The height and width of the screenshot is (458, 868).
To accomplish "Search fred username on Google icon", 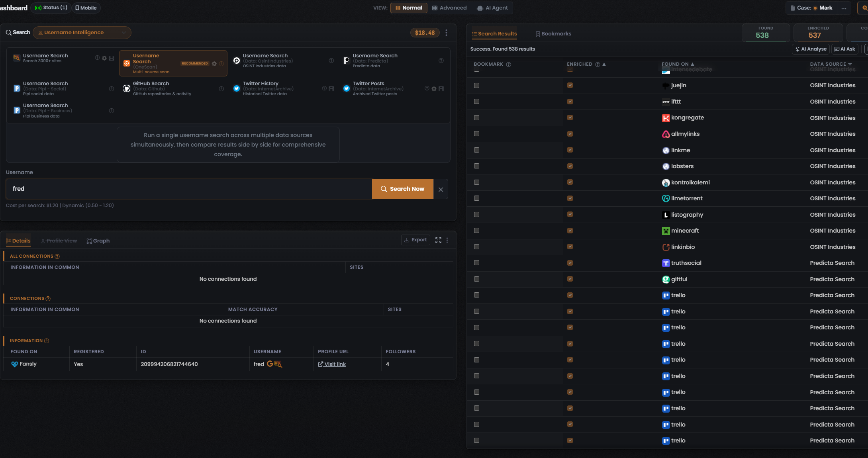I will (x=270, y=364).
